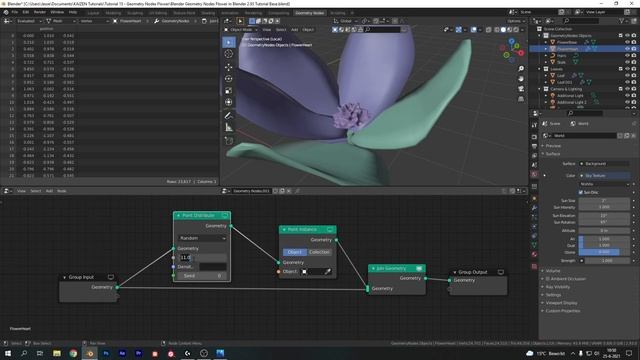640x360 pixels.
Task: Disable render camera icon for Stalk
Action: coord(634,62)
